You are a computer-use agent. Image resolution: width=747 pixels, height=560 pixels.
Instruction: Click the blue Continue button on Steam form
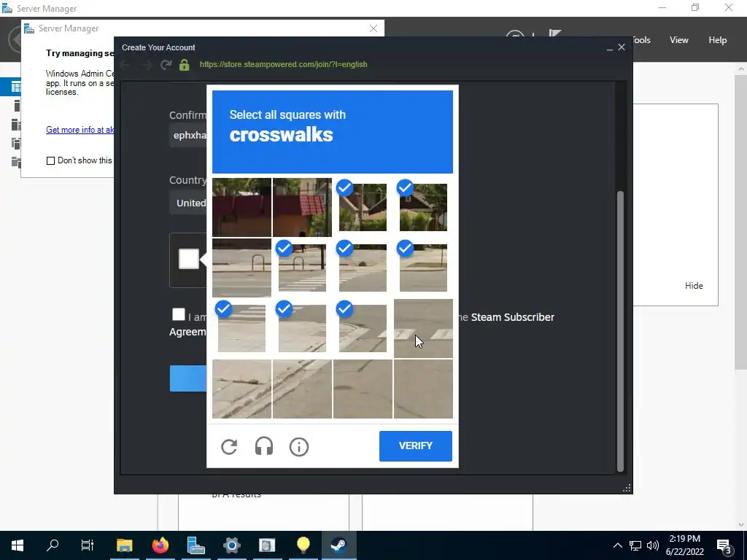pos(188,378)
